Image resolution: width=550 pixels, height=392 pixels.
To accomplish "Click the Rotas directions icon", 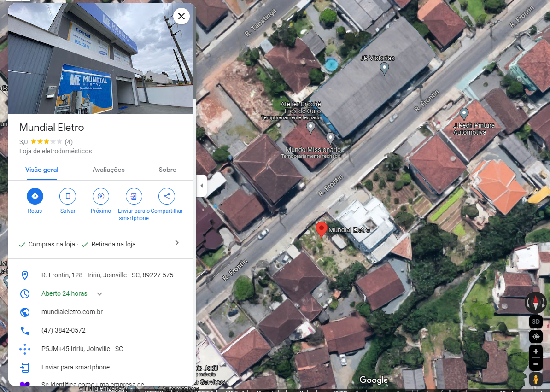I will [35, 196].
